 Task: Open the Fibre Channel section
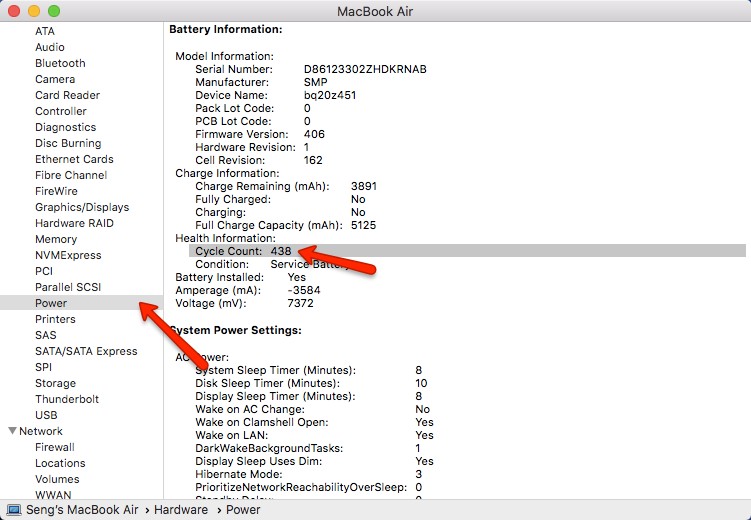(71, 175)
